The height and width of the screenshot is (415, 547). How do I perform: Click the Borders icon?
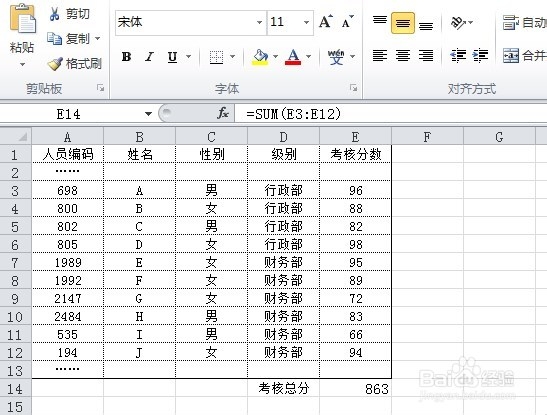(x=216, y=56)
